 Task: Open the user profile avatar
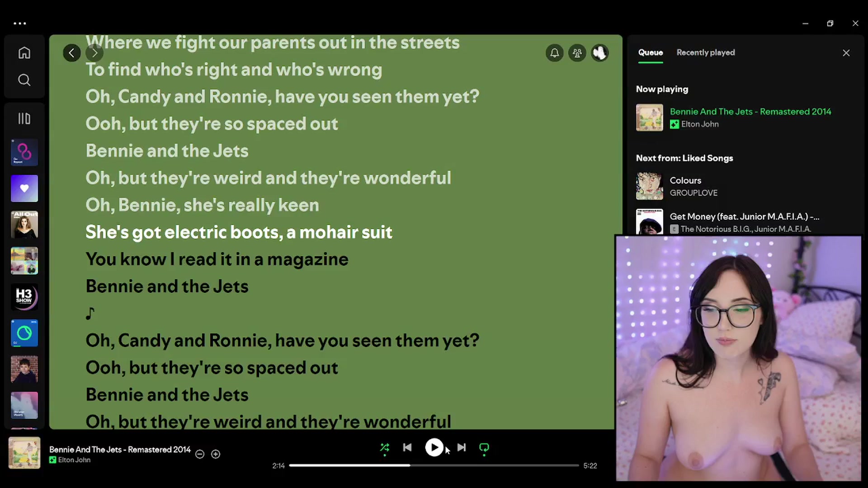pyautogui.click(x=600, y=53)
